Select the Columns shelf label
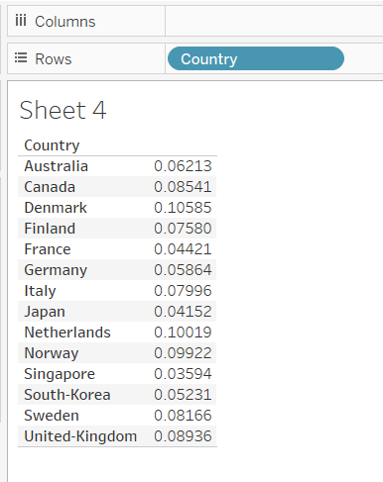The image size is (383, 482). pos(65,22)
